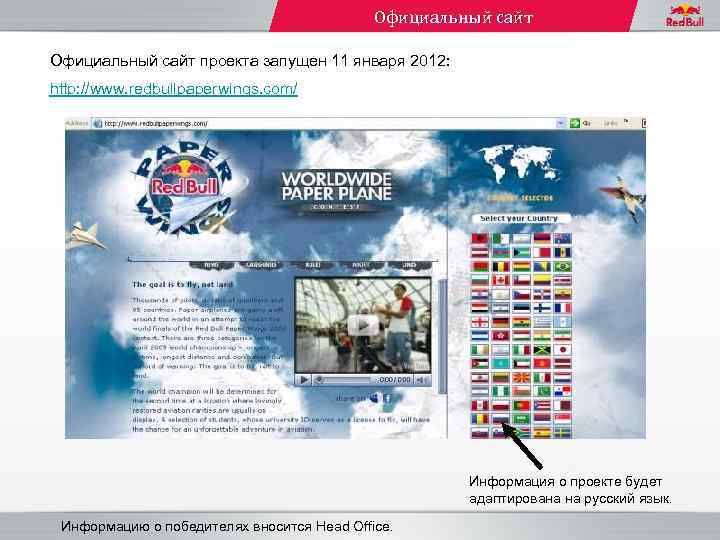Select the Estonia flag
720x540 pixels.
click(521, 308)
